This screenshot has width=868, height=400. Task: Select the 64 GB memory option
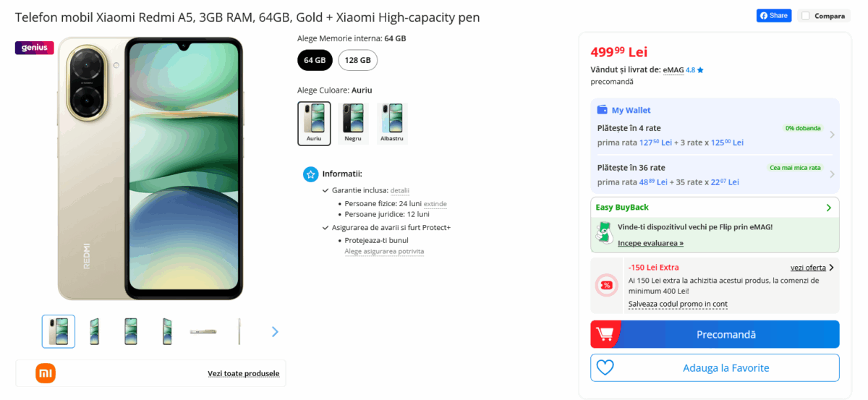point(315,60)
